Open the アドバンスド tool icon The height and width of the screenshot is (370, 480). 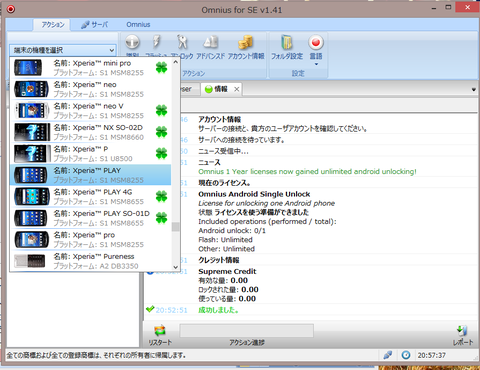tap(210, 42)
